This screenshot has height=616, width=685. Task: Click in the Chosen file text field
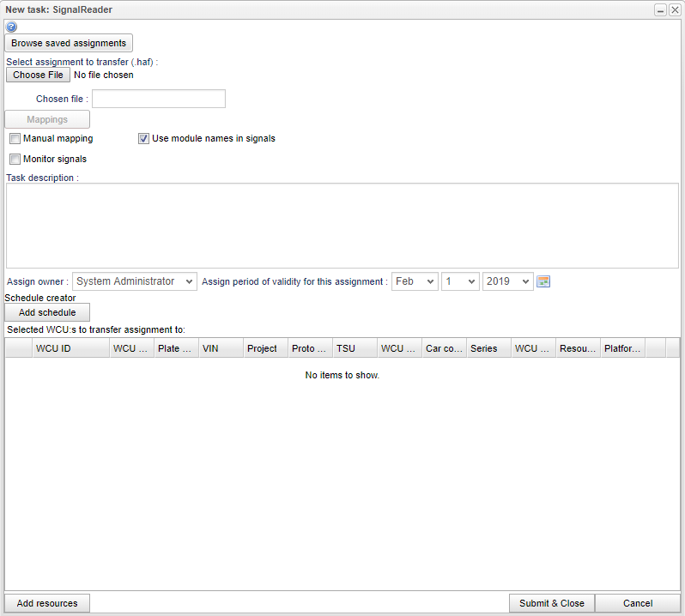pyautogui.click(x=159, y=99)
